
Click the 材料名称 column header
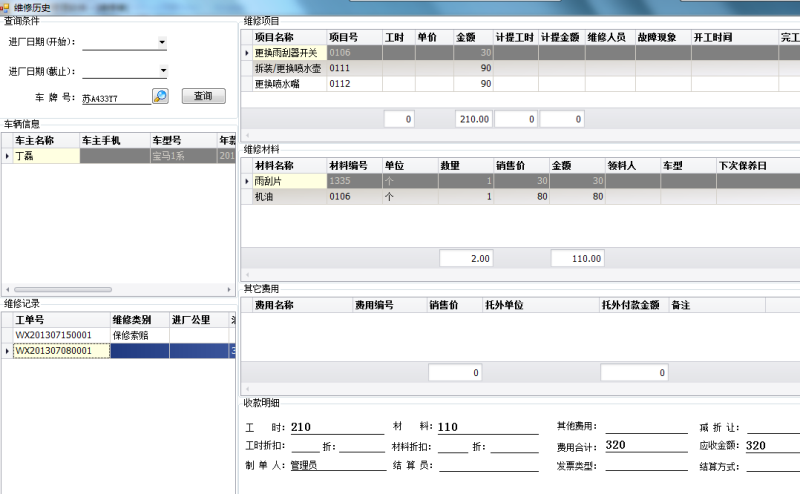tap(289, 166)
